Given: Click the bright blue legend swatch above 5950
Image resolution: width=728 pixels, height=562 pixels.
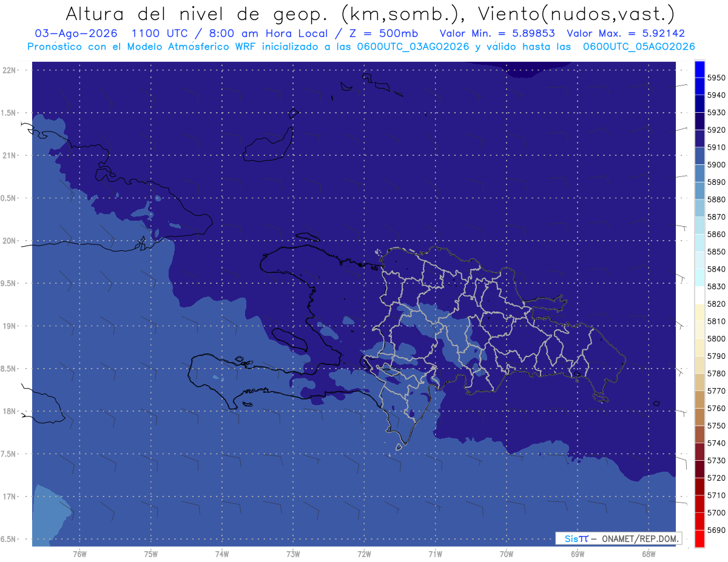Looking at the screenshot, I should coord(699,69).
